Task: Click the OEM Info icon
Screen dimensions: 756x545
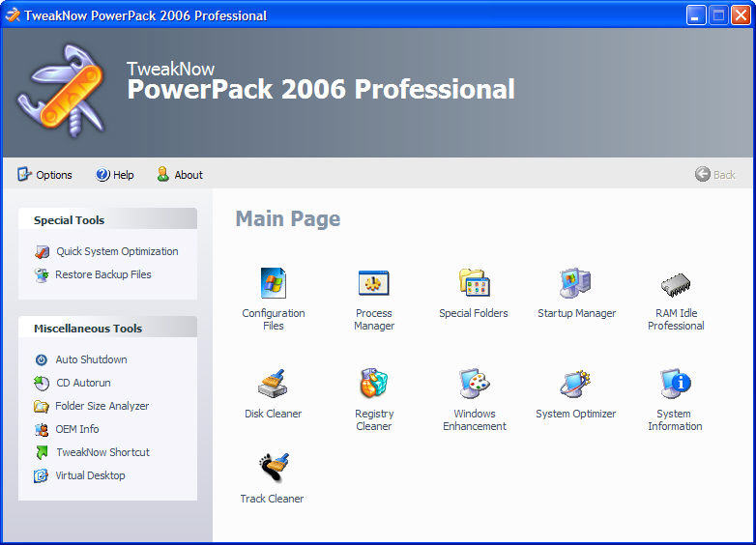Action: (x=42, y=429)
